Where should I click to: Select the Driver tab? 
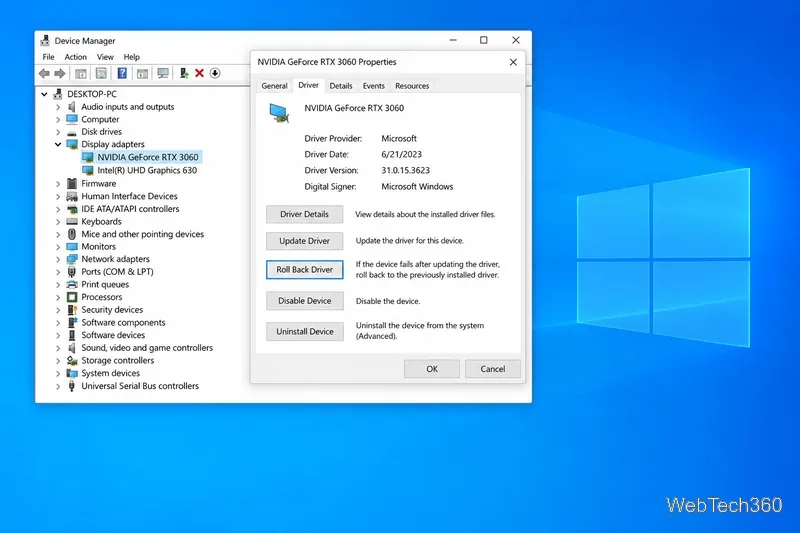click(x=309, y=85)
